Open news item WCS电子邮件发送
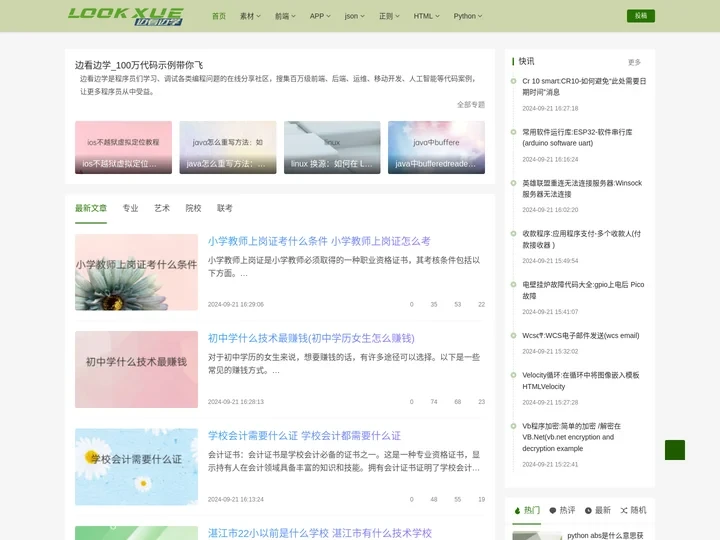Image resolution: width=720 pixels, height=540 pixels. 580,336
